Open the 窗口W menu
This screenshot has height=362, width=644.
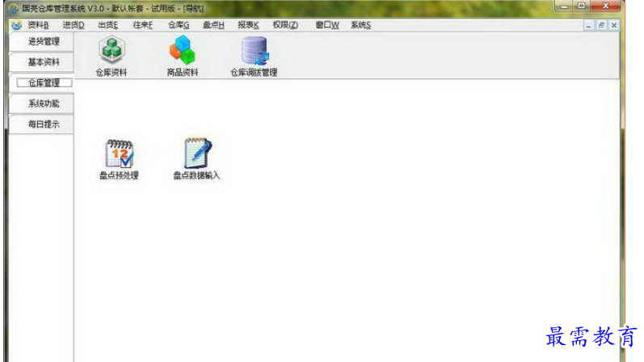[x=327, y=25]
